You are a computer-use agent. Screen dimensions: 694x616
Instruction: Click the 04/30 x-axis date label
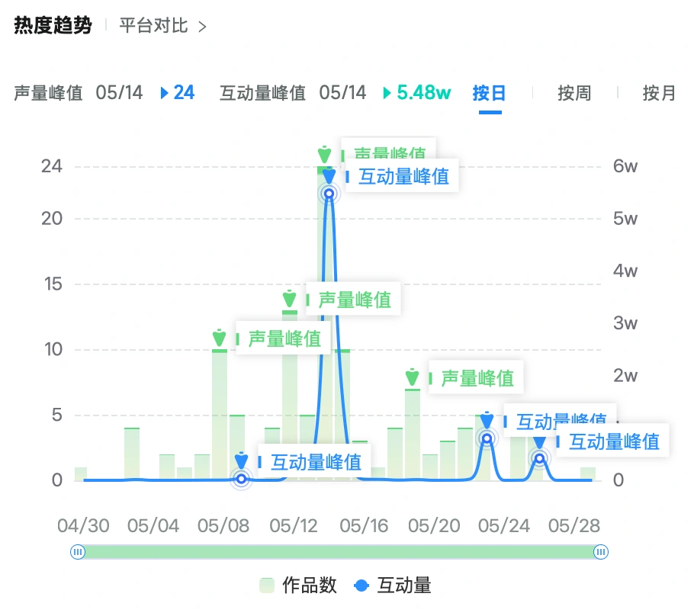pos(83,526)
